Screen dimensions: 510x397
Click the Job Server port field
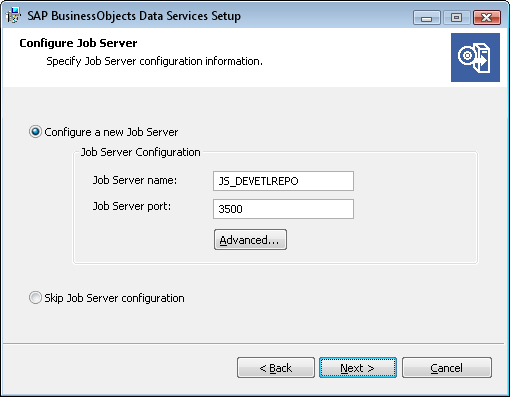(x=283, y=209)
